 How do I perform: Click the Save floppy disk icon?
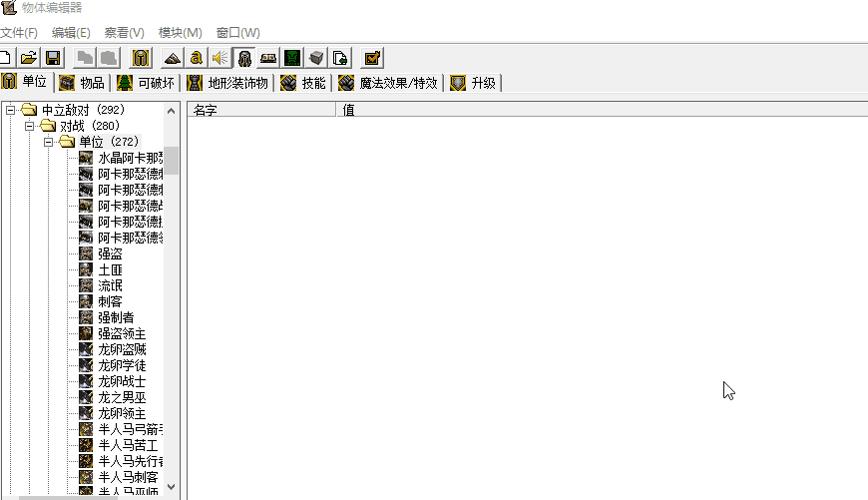53,58
